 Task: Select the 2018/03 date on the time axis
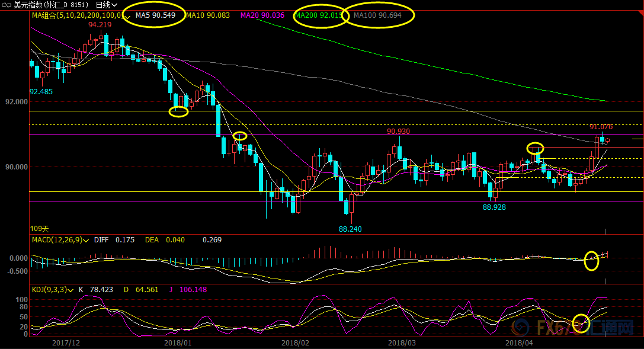point(402,342)
